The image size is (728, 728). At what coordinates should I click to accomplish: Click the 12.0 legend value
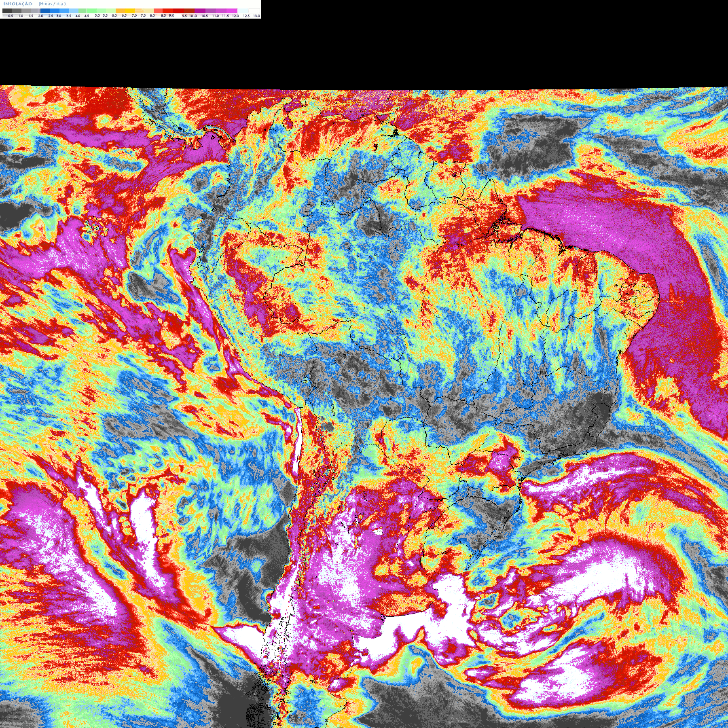236,16
